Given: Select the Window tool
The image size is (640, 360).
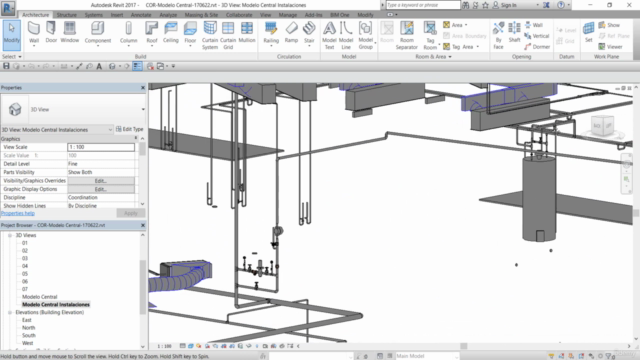Looking at the screenshot, I should pos(69,33).
